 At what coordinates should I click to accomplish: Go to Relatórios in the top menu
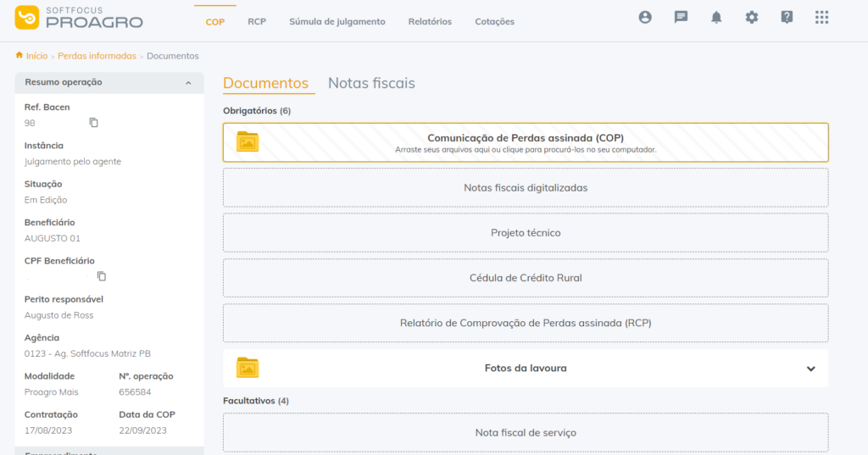point(430,21)
